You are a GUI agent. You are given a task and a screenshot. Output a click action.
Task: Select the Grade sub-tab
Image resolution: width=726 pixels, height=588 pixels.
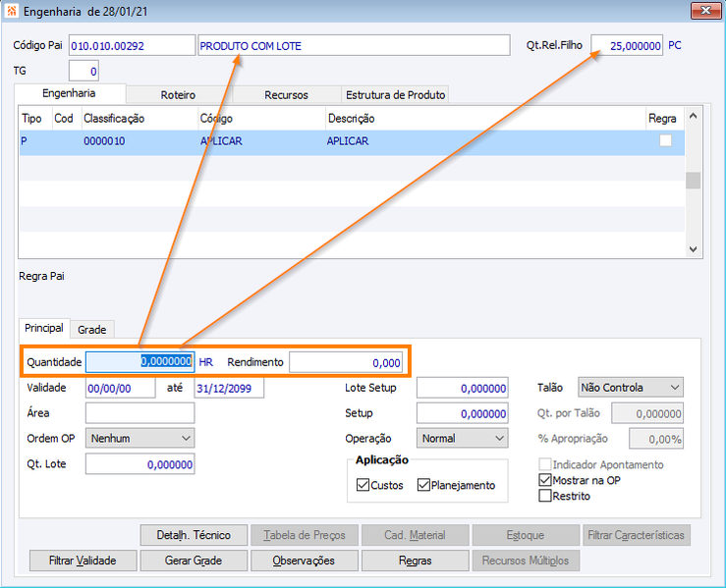pyautogui.click(x=91, y=330)
